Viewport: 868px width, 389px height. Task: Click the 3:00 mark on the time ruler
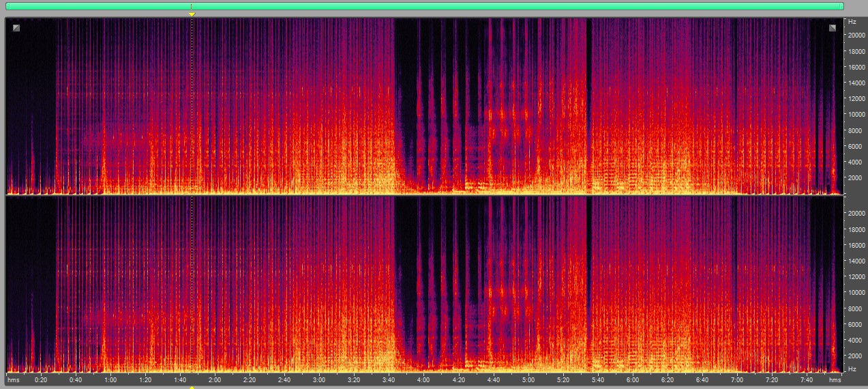click(x=319, y=379)
